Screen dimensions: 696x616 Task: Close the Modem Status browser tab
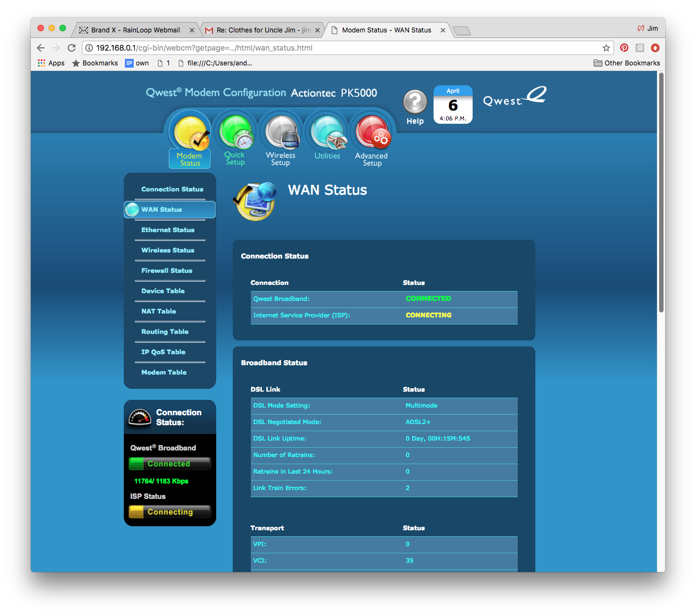click(443, 30)
